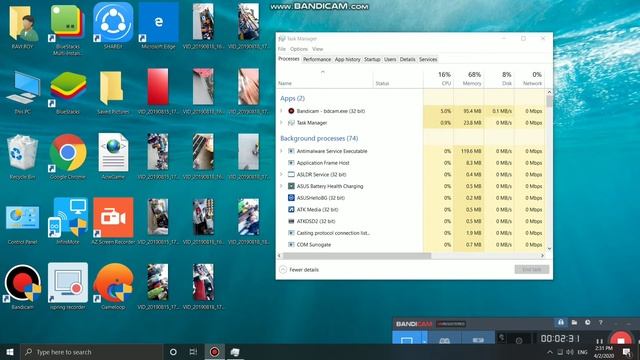Open Task View from the taskbar

click(193, 352)
